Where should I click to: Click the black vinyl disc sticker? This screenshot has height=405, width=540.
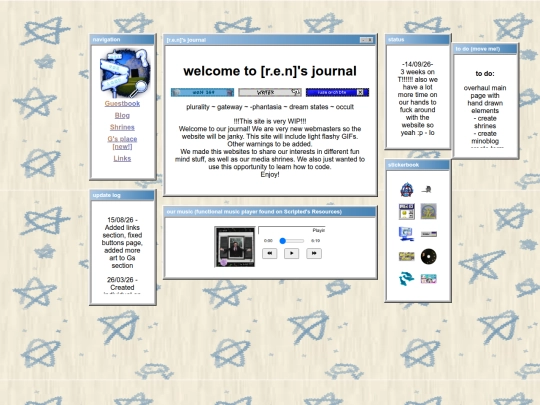(x=429, y=256)
